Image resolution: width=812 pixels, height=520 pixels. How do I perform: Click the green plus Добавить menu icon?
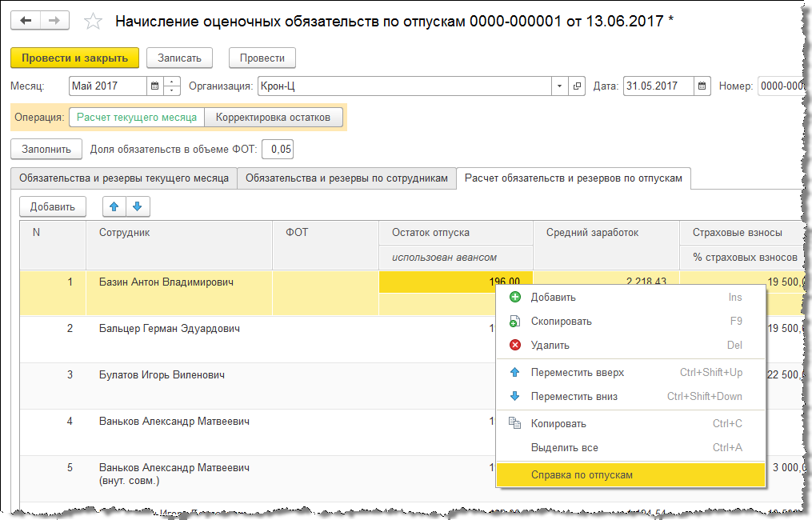(x=514, y=297)
